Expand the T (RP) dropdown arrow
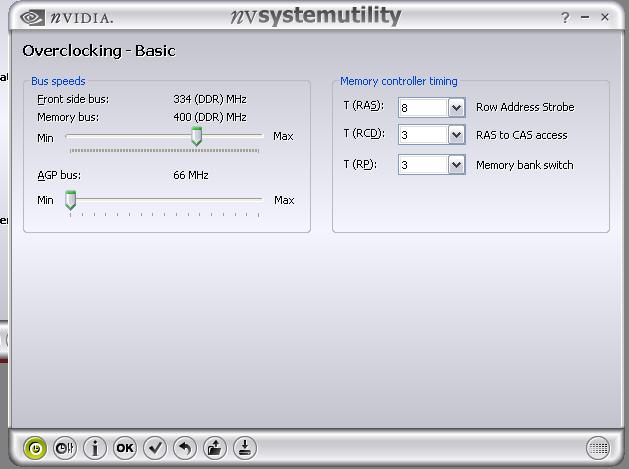 (456, 164)
